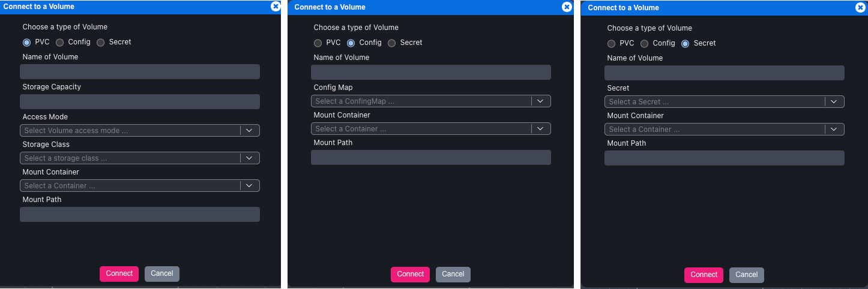Select PVC radio in the rightmost Secret dialog
Image resolution: width=868 pixels, height=289 pixels.
coord(611,44)
